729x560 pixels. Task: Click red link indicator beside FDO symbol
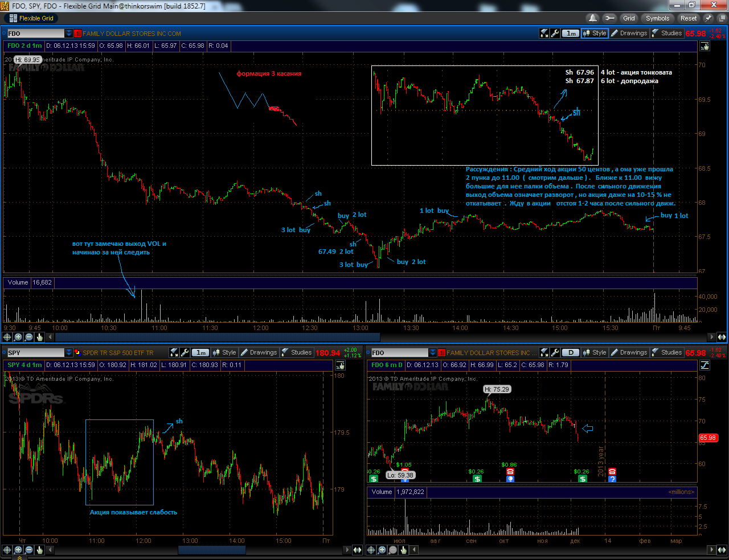pos(77,34)
